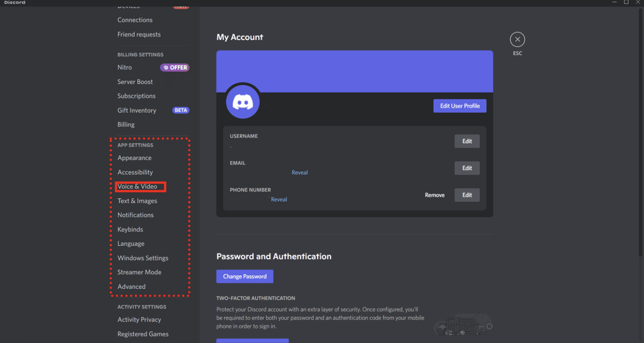644x343 pixels.
Task: Open Advanced settings
Action: coord(131,287)
